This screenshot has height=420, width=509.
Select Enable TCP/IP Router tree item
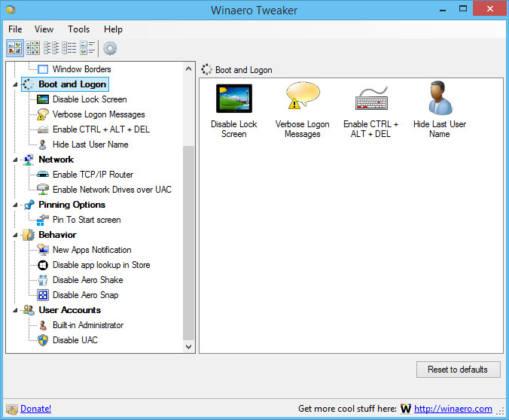(x=93, y=175)
